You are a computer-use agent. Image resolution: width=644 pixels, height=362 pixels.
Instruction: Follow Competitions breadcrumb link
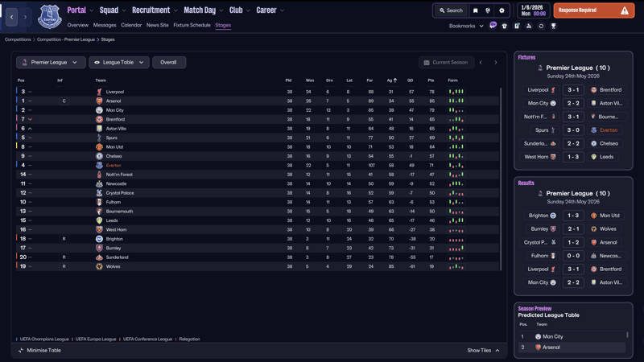click(x=18, y=39)
